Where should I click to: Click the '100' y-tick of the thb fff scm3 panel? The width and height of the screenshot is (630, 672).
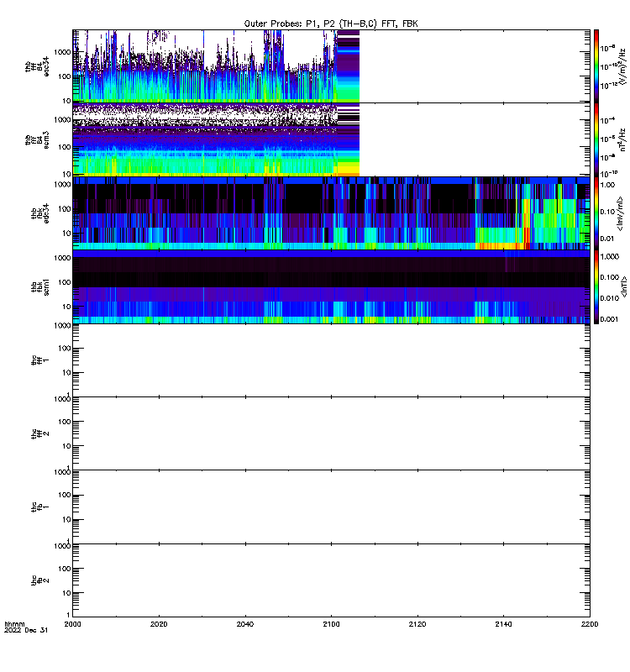coord(65,147)
